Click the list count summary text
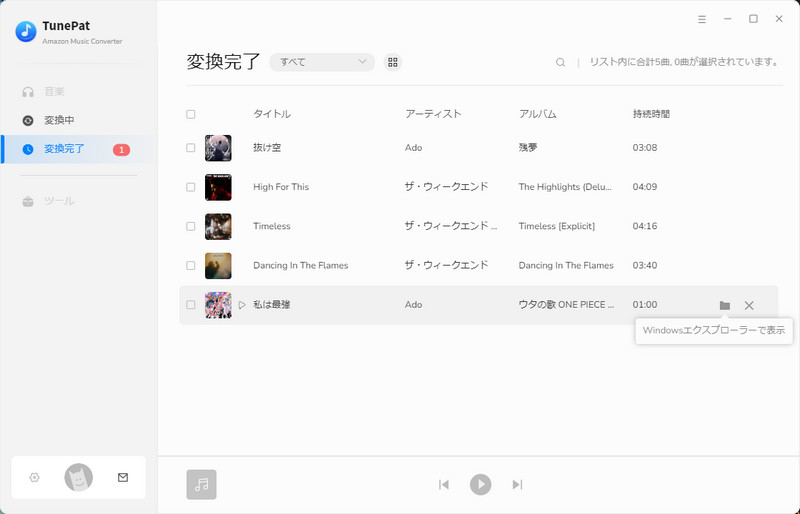Viewport: 800px width, 514px height. point(684,62)
